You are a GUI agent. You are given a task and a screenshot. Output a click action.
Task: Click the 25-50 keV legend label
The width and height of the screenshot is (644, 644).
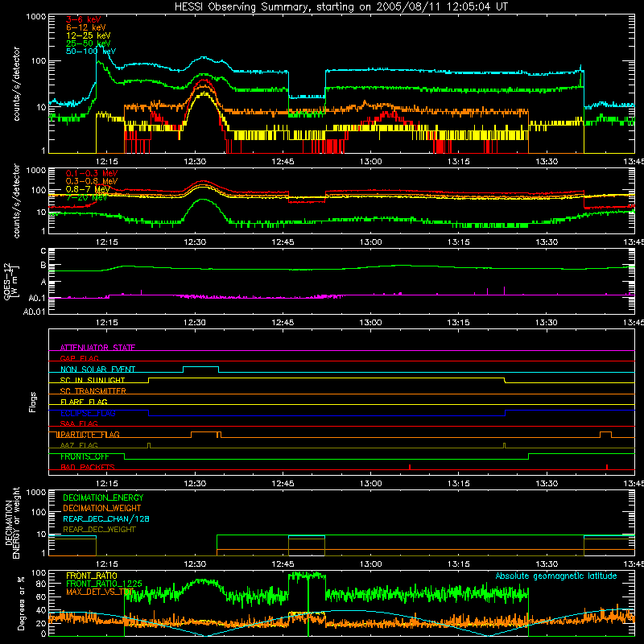coord(88,43)
